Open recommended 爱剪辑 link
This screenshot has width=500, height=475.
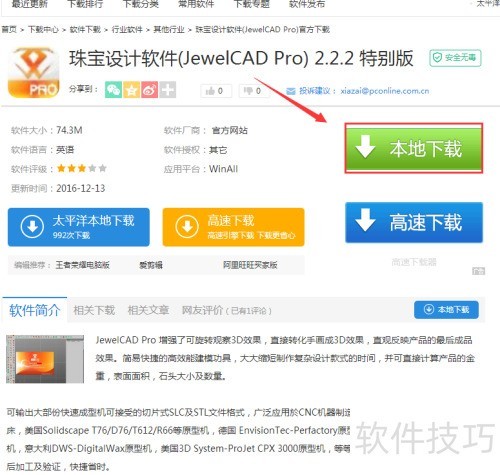tap(151, 265)
